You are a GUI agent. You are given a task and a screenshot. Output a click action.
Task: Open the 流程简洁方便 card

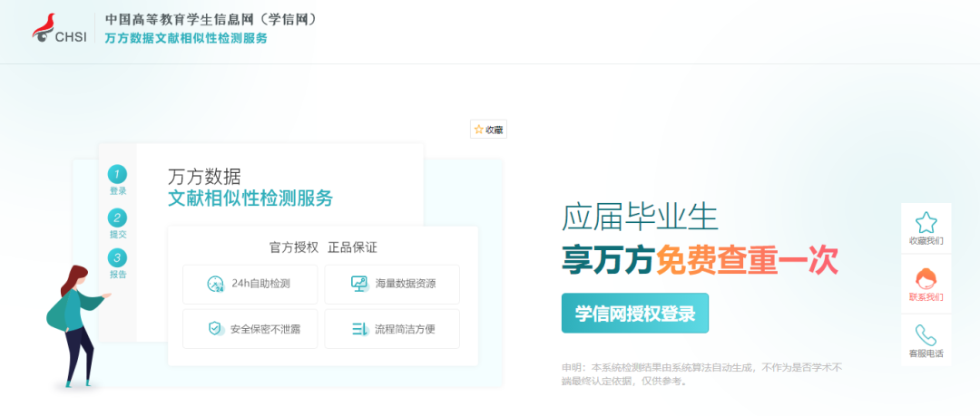(392, 329)
